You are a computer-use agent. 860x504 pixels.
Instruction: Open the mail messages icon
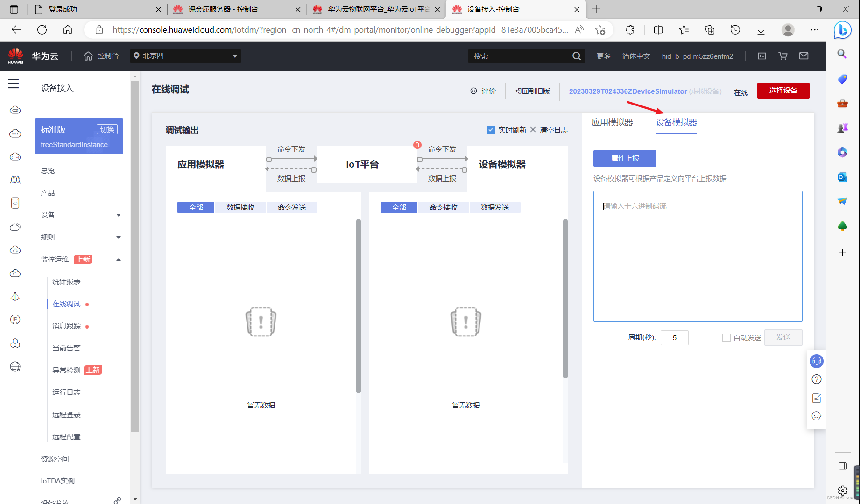(x=804, y=56)
